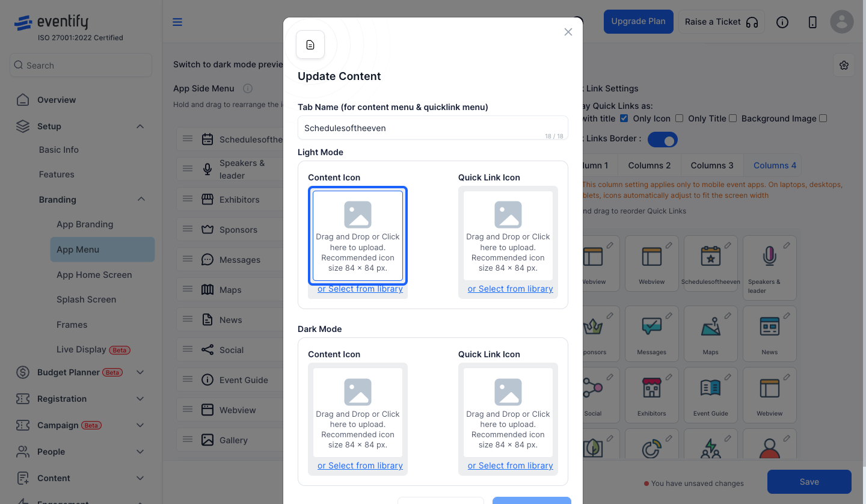Collapse the Setup section chevron
Screen dimensions: 866x504
click(x=140, y=126)
